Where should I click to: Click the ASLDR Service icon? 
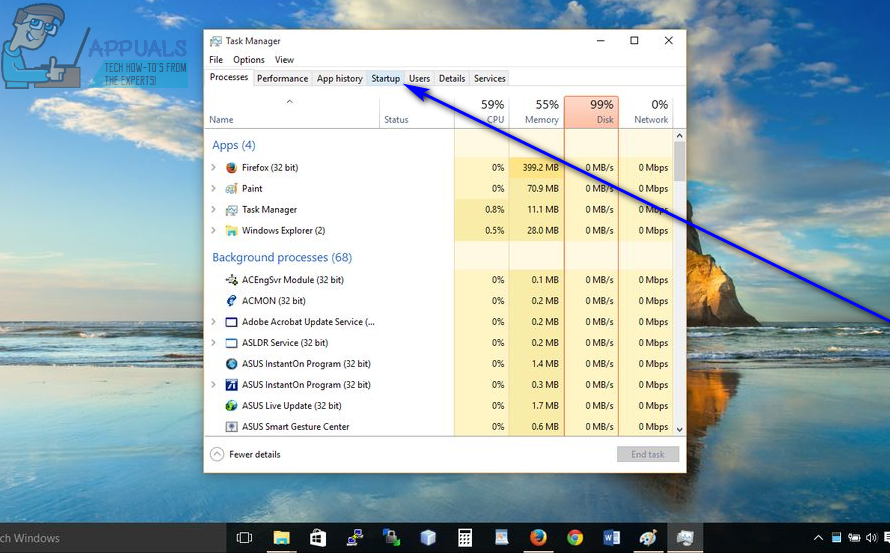231,343
